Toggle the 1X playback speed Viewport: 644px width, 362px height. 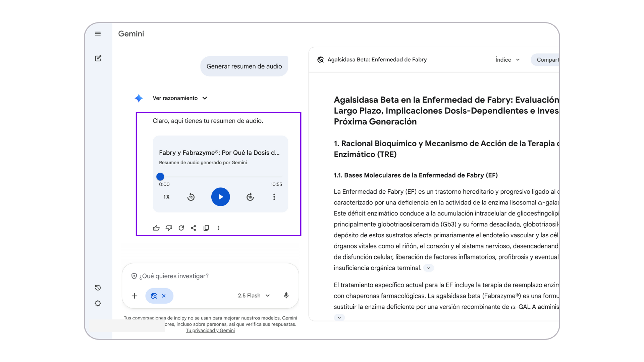click(166, 197)
